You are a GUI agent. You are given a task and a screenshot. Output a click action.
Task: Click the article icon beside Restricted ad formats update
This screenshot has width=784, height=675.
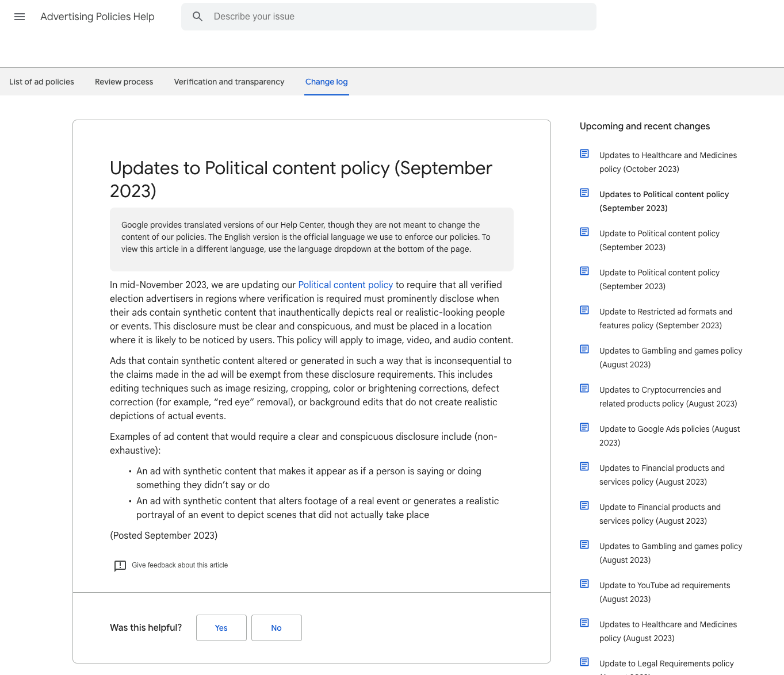pos(584,310)
